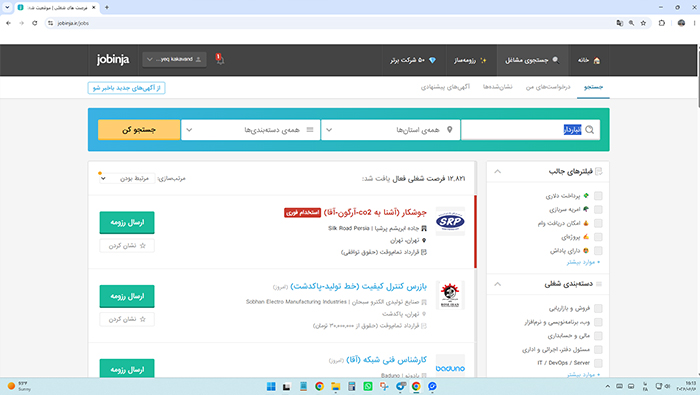Select the جستجو tab

click(593, 87)
